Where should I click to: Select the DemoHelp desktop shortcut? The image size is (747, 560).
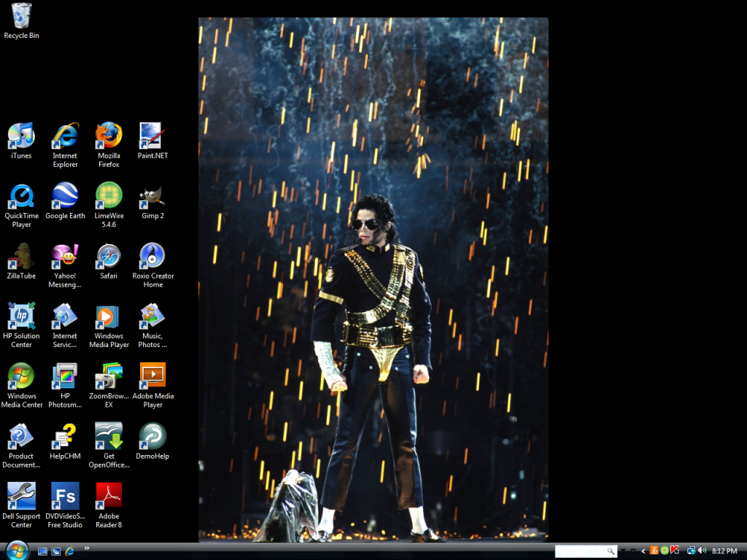click(x=152, y=441)
